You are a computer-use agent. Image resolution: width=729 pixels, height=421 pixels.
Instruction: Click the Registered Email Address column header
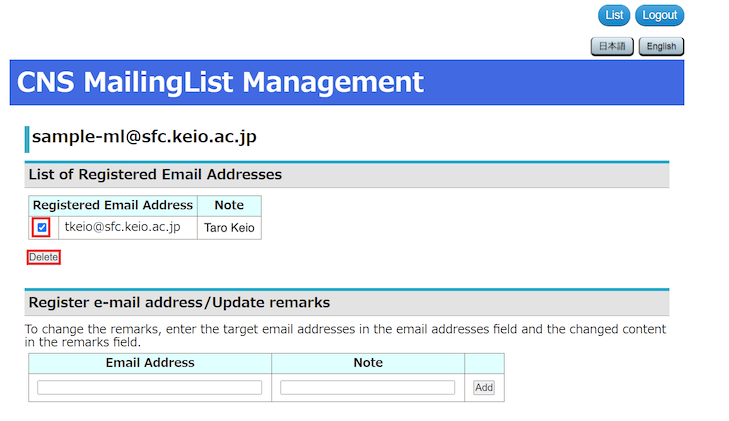pyautogui.click(x=113, y=205)
